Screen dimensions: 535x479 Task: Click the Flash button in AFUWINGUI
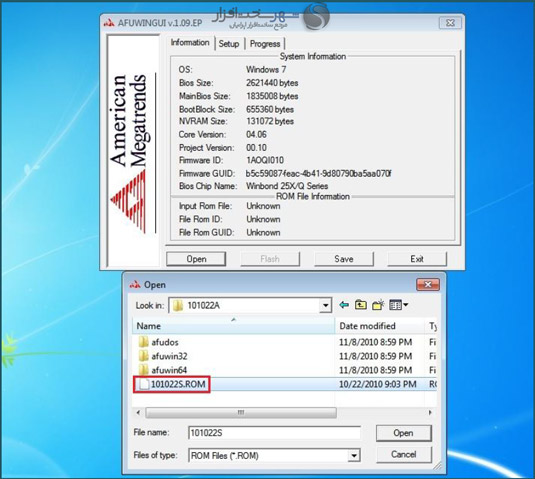point(270,259)
